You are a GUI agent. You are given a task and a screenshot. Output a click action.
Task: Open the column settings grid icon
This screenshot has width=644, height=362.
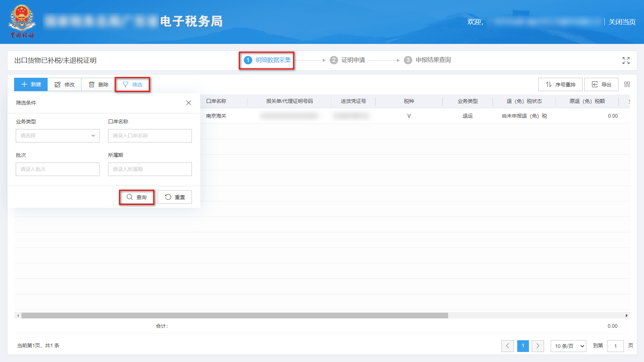click(627, 84)
